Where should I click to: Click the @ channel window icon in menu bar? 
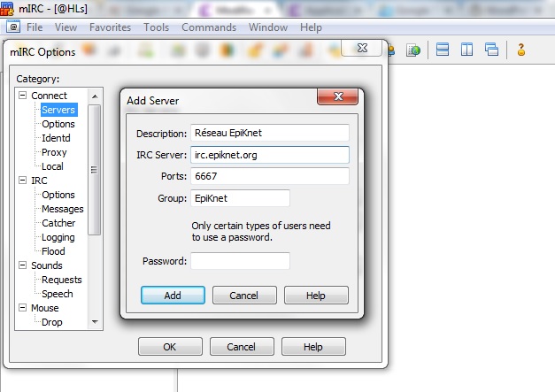pos(13,27)
